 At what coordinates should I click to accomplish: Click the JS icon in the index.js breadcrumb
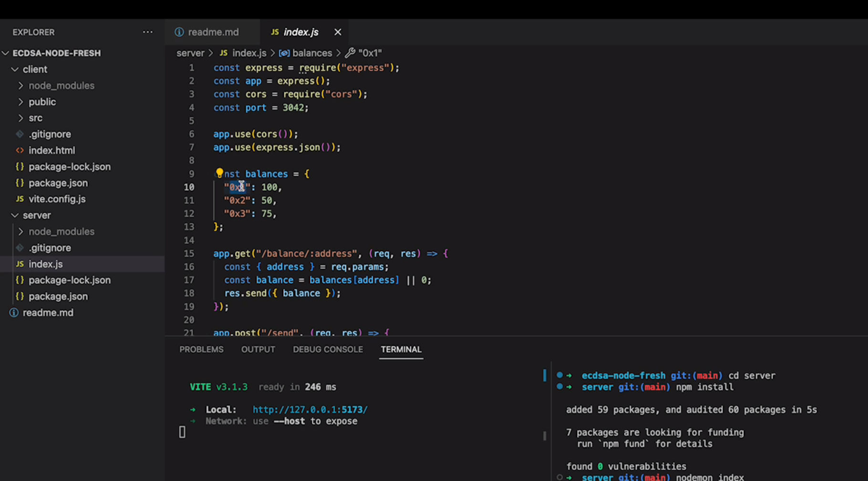click(x=223, y=52)
